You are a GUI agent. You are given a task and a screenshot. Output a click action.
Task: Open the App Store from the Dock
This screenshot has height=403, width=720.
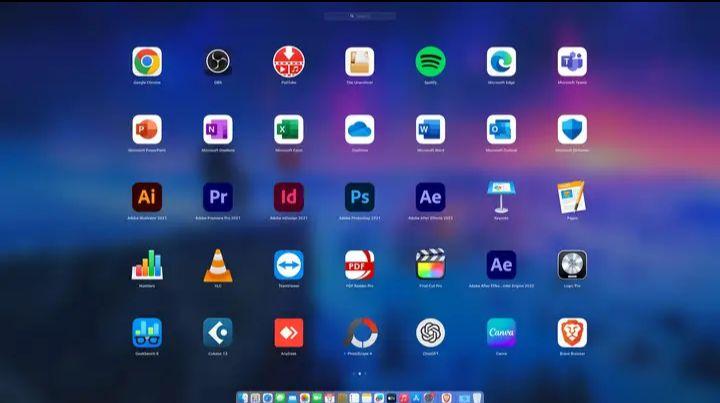pyautogui.click(x=416, y=397)
